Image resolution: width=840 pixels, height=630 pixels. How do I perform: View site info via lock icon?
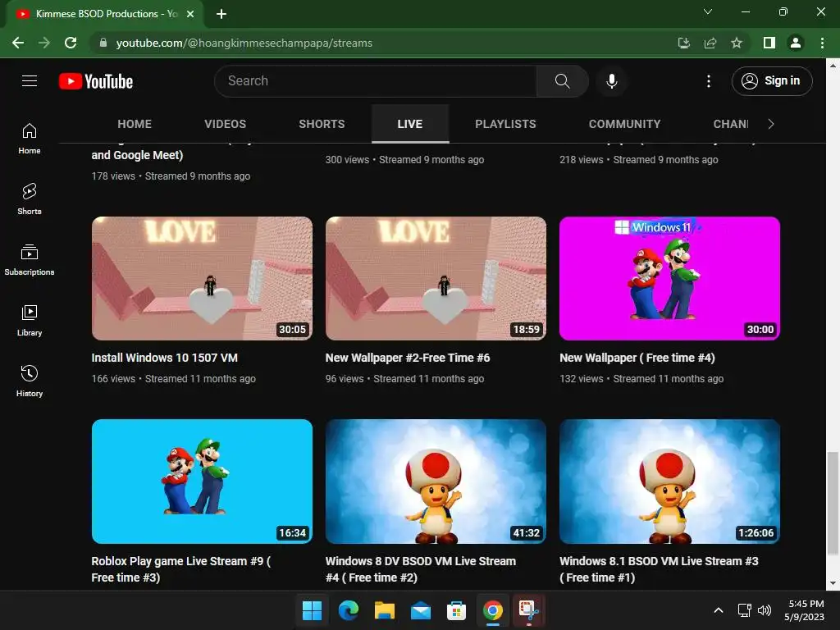pyautogui.click(x=103, y=43)
